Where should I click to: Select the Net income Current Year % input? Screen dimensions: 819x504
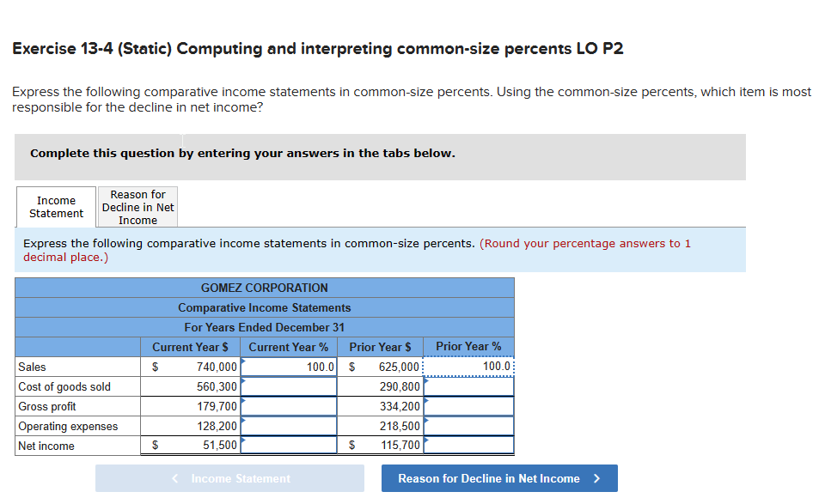point(288,445)
